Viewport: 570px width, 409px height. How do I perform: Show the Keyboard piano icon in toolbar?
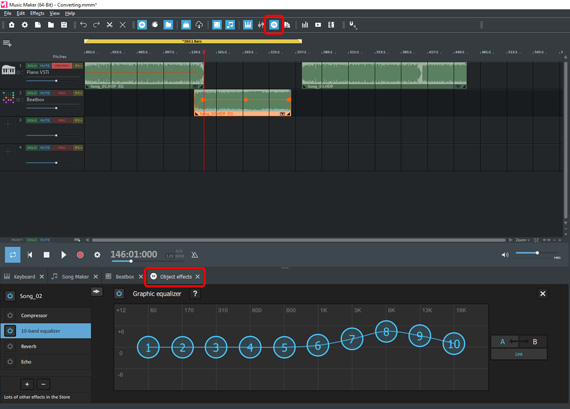click(248, 25)
